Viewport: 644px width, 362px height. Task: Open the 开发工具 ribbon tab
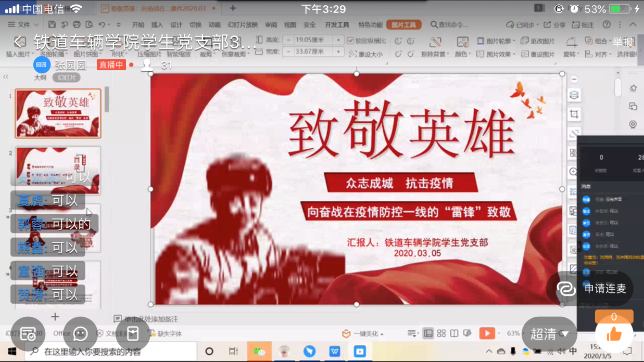pos(337,25)
